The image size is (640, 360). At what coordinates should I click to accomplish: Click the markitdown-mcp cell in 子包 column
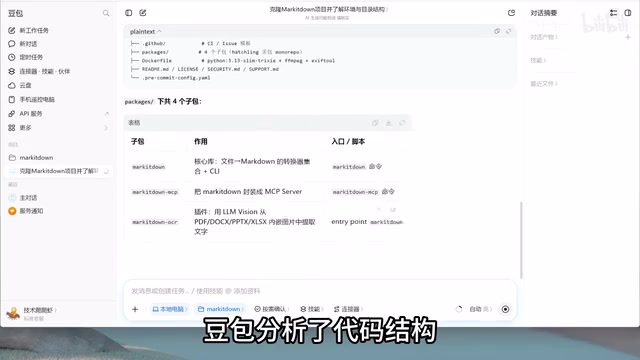tap(155, 192)
